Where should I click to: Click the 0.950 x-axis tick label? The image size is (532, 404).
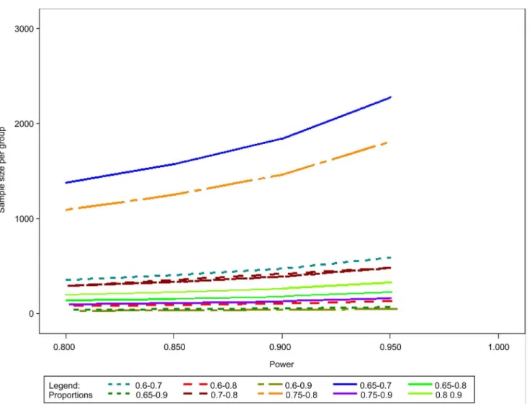point(390,347)
